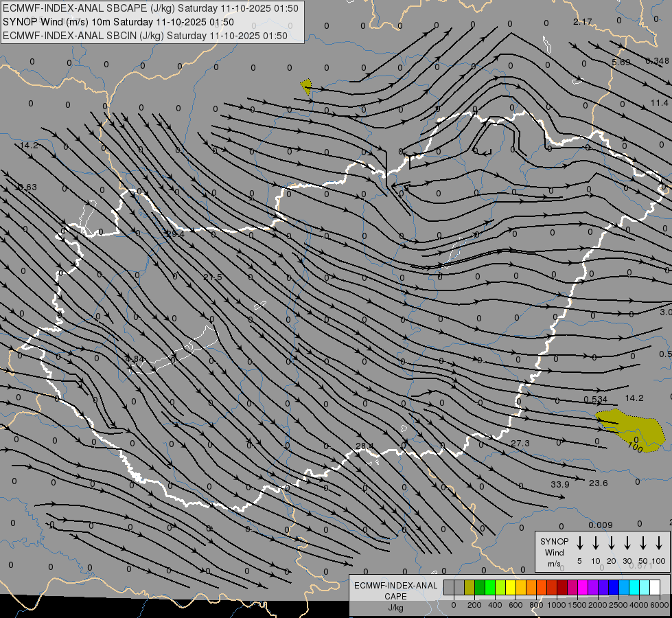
Task: Click the 50 m/s wind arrow in legend
Action: [643, 543]
